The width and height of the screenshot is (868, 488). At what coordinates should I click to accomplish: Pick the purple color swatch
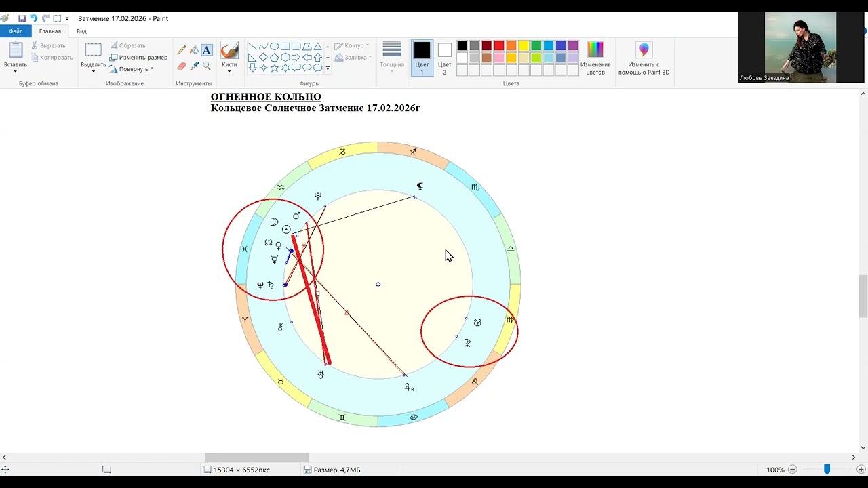573,46
